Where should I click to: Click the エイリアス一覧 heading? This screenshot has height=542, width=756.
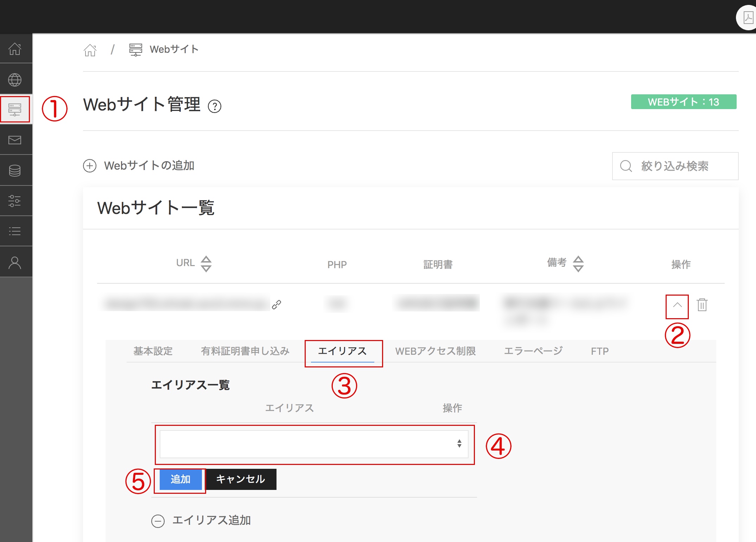(x=190, y=385)
